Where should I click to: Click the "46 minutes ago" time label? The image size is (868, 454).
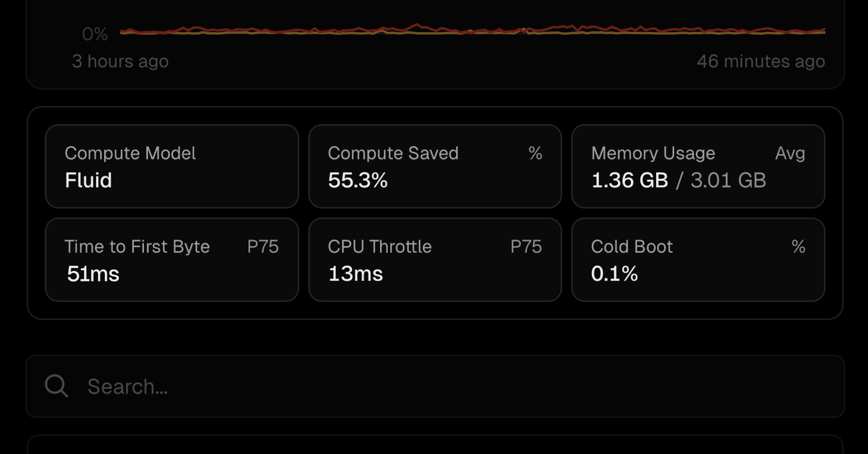(x=760, y=61)
